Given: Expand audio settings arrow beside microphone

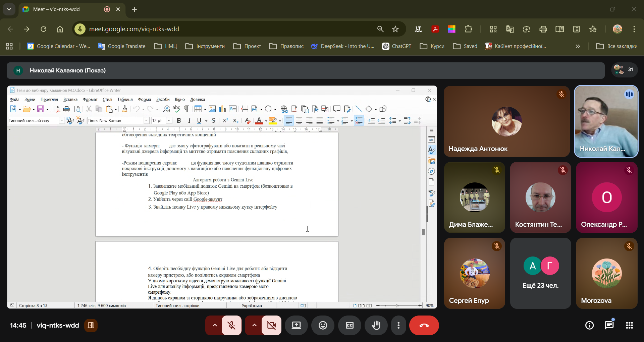Looking at the screenshot, I should pyautogui.click(x=215, y=325).
